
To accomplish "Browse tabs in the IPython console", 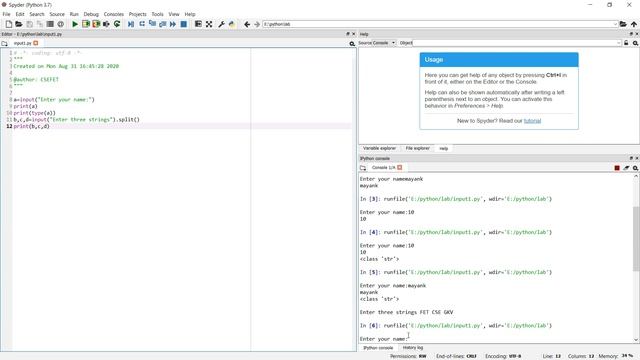I will (x=363, y=168).
